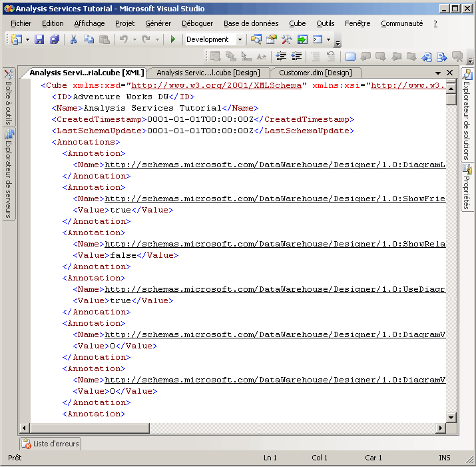Click the Save All icon
The width and height of the screenshot is (476, 467).
55,39
